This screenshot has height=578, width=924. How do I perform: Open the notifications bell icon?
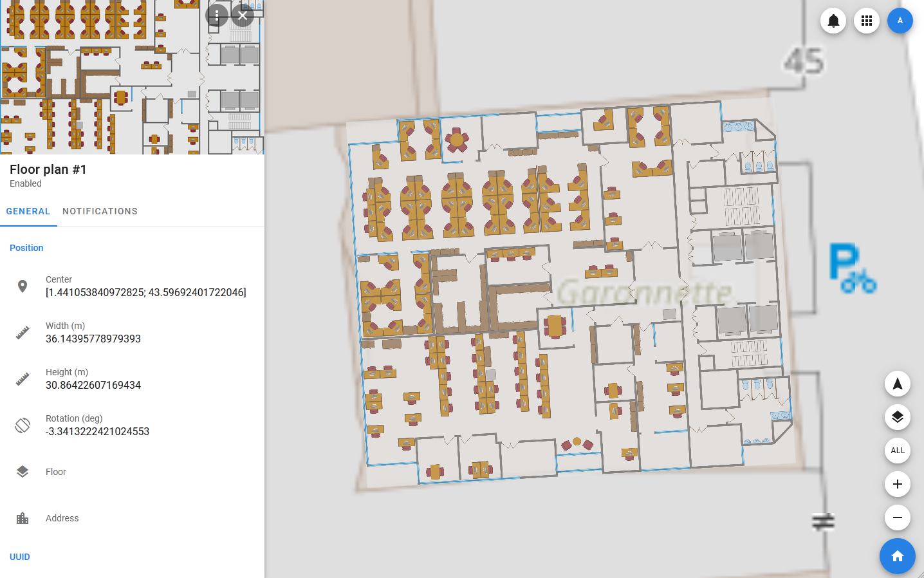(833, 21)
